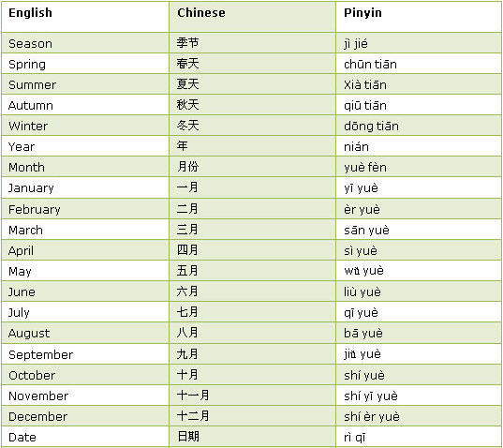503x448 pixels.
Task: Select the Chinese characters for Spring
Action: point(187,64)
